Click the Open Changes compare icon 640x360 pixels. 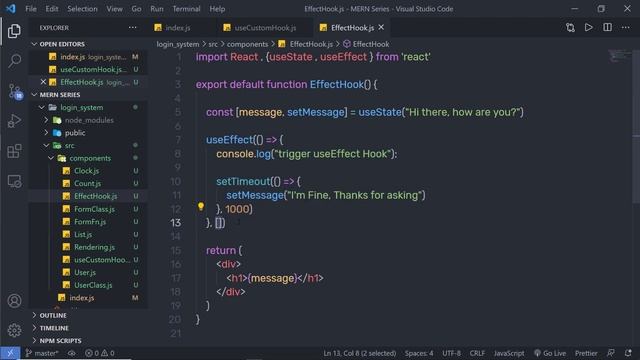570,27
